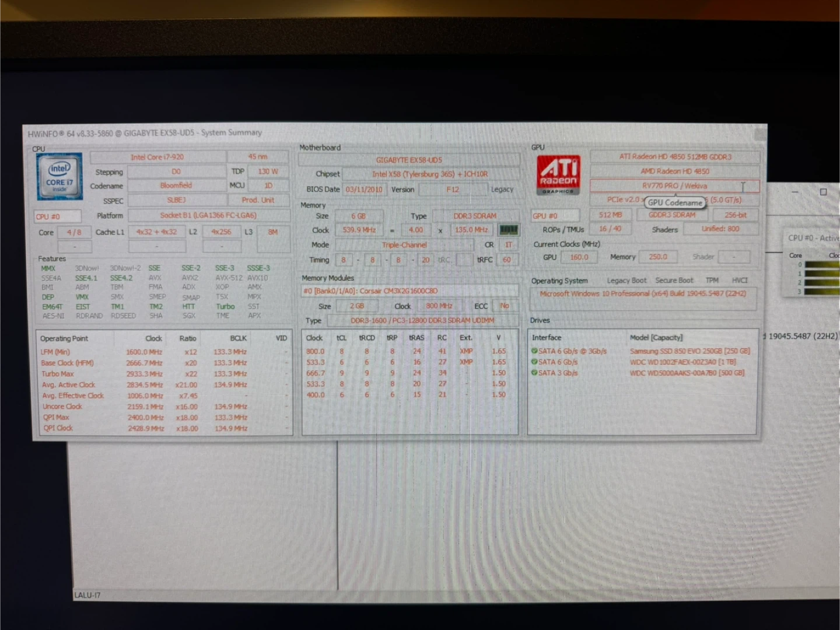Click Samsung SSD drive green status icon
840x630 pixels.
coord(534,351)
